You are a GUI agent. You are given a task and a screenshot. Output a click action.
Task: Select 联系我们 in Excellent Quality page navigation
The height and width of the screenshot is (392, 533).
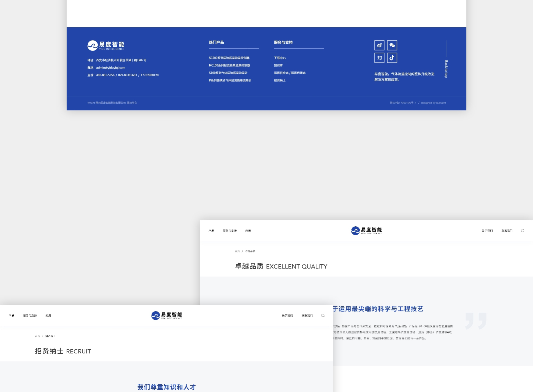[507, 231]
